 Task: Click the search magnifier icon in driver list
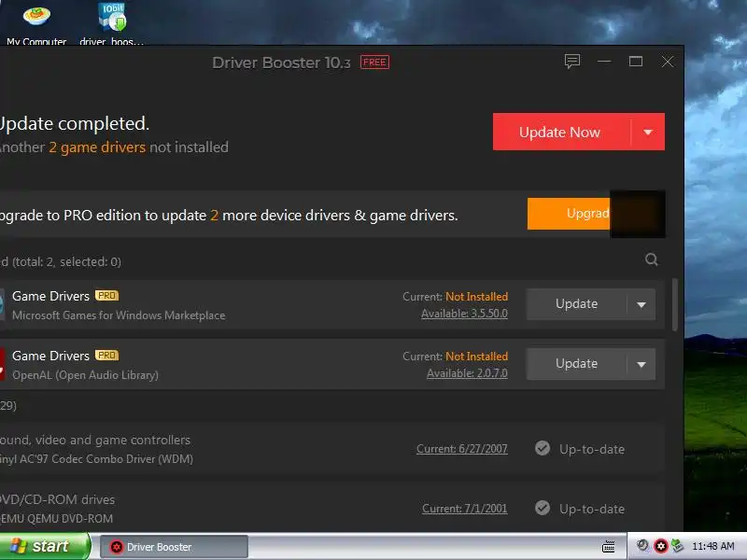coord(651,259)
